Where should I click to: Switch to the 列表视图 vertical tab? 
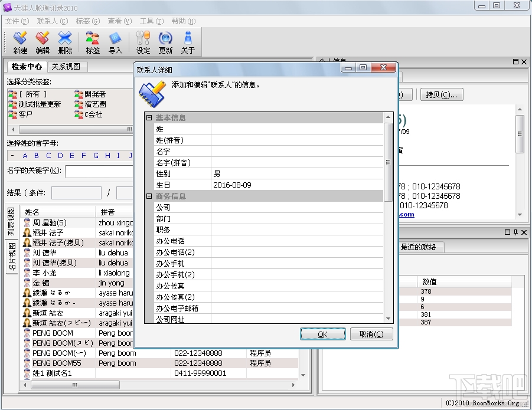[12, 222]
